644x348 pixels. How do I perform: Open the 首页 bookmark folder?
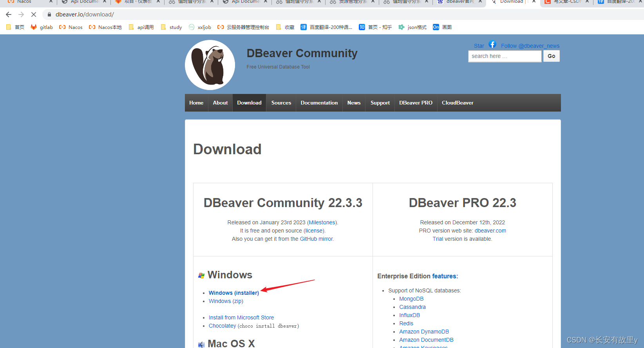point(15,27)
